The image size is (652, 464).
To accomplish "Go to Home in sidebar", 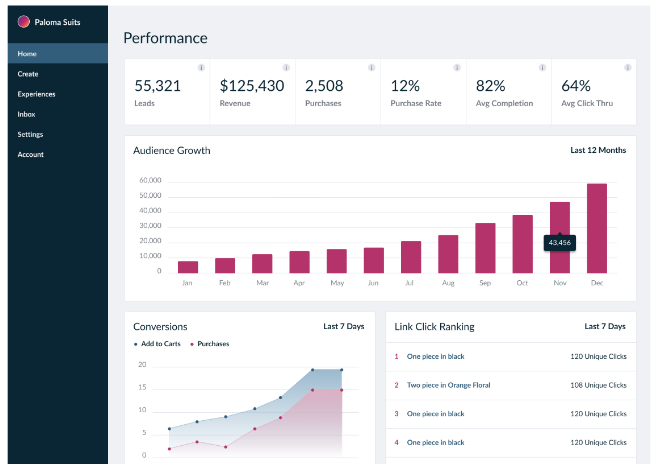I will point(27,53).
